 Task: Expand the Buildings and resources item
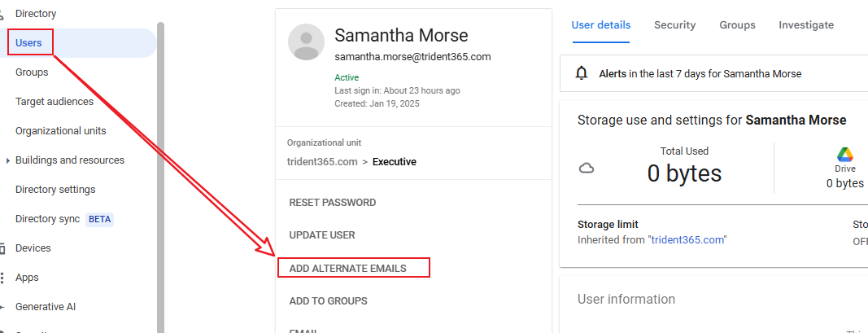[x=7, y=160]
